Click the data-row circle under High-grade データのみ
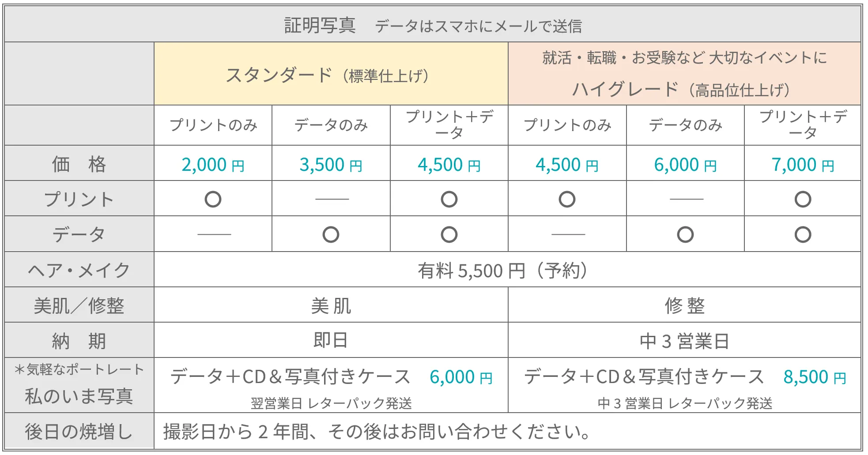This screenshot has height=455, width=868. click(x=685, y=234)
